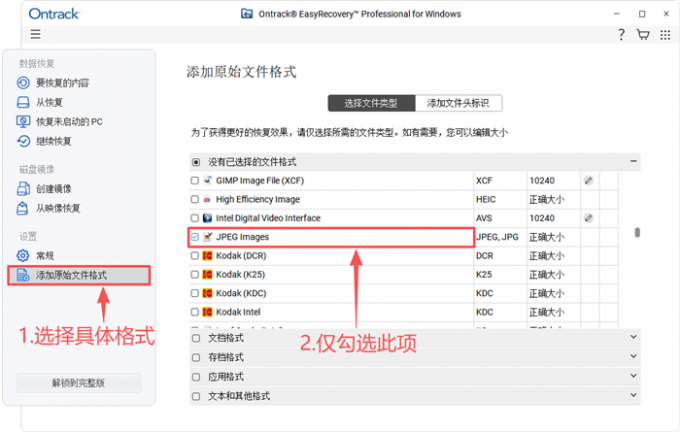Click the DCR extension cell
680x432 pixels.
[484, 255]
